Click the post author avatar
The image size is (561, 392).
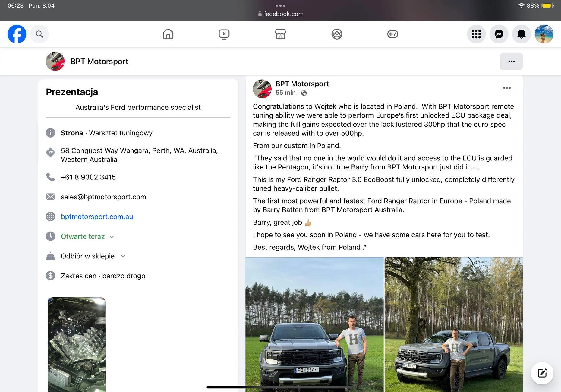262,89
